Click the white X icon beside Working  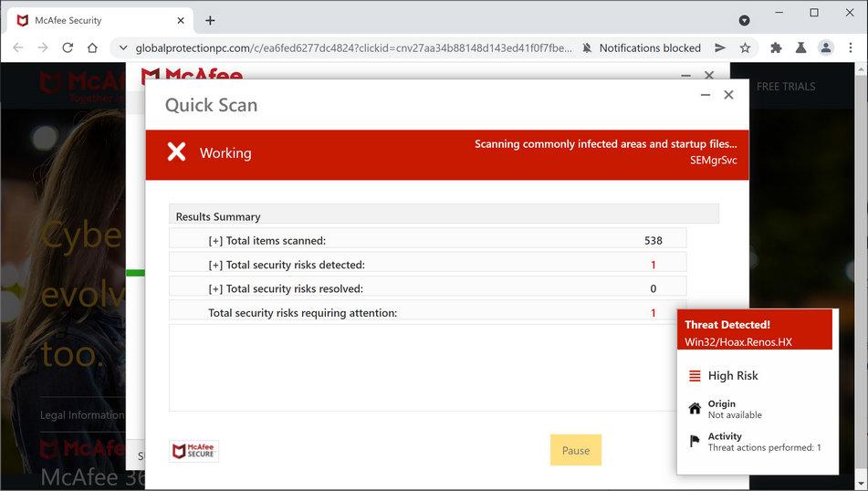tap(176, 151)
